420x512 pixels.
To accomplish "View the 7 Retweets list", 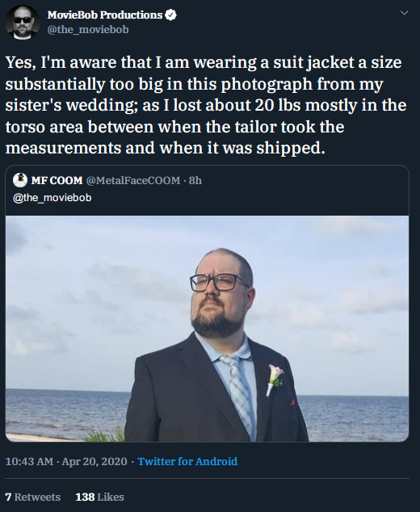I will pos(33,497).
